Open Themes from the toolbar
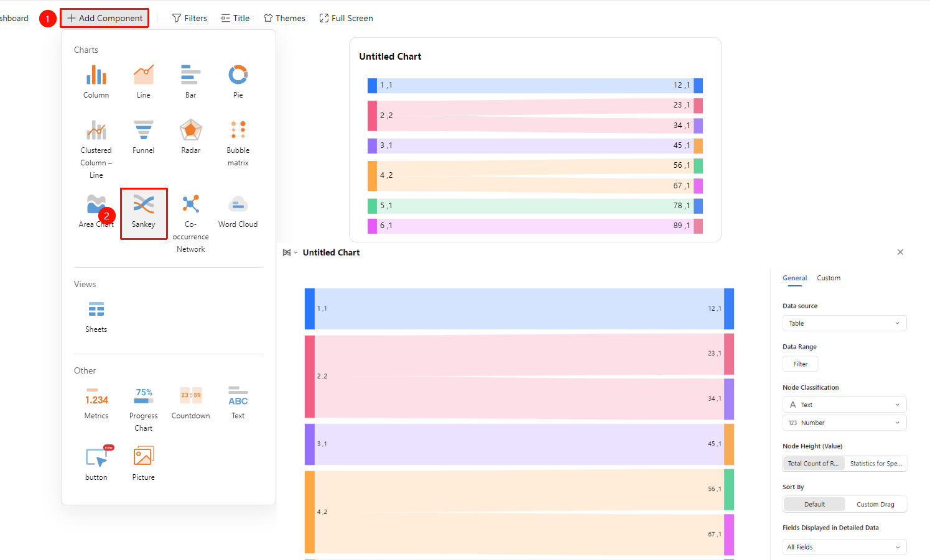 click(x=284, y=18)
